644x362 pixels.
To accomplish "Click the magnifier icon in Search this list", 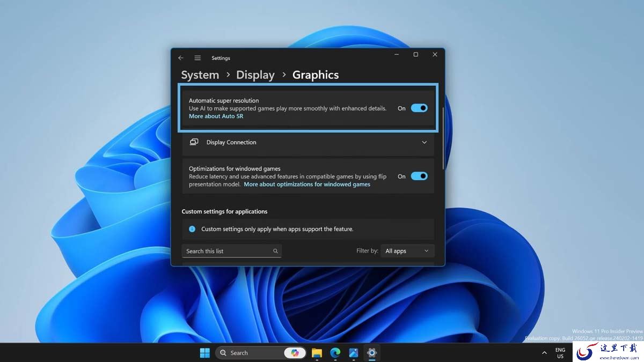I will click(275, 251).
